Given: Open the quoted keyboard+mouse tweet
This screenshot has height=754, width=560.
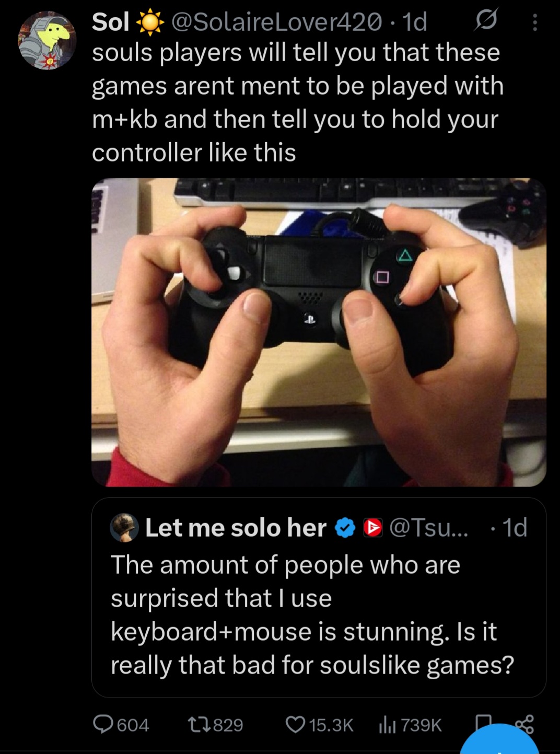Looking at the screenshot, I should point(319,597).
